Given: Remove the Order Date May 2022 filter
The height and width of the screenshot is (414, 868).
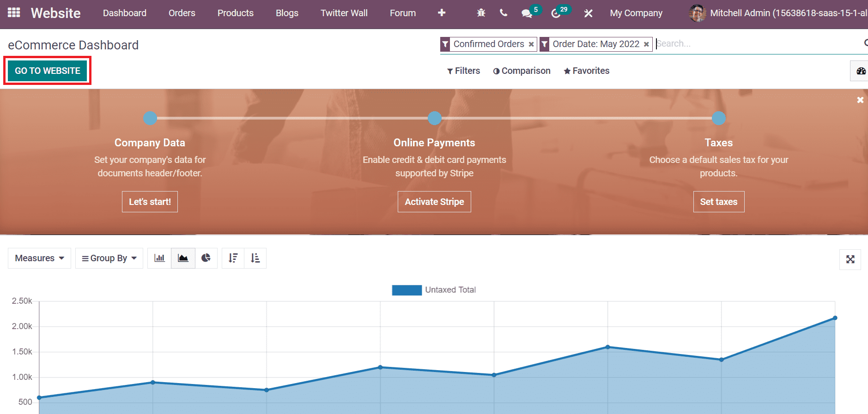Looking at the screenshot, I should tap(646, 44).
